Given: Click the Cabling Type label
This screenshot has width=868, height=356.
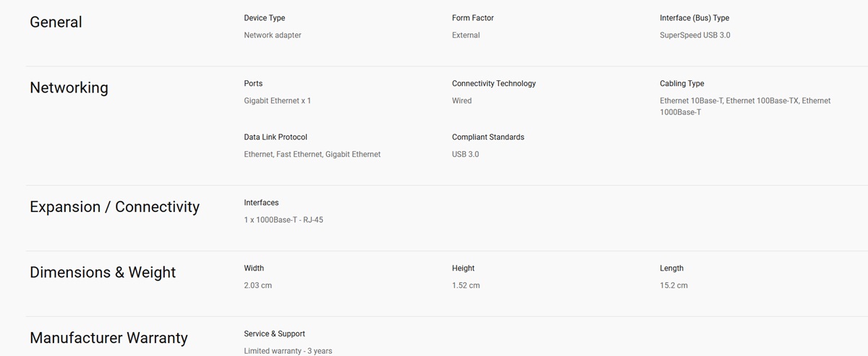Looking at the screenshot, I should click(682, 84).
